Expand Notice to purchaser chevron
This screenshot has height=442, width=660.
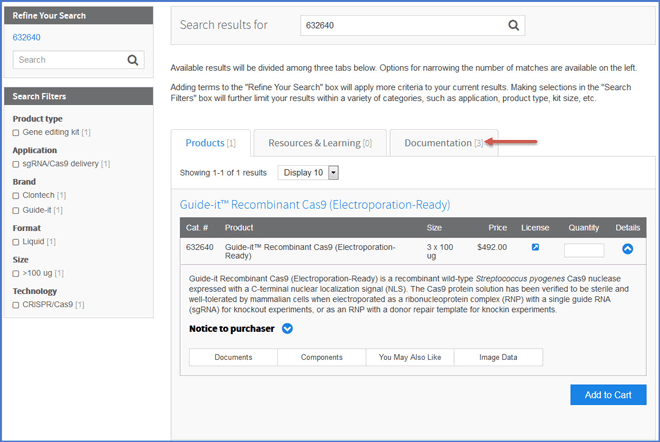point(287,328)
